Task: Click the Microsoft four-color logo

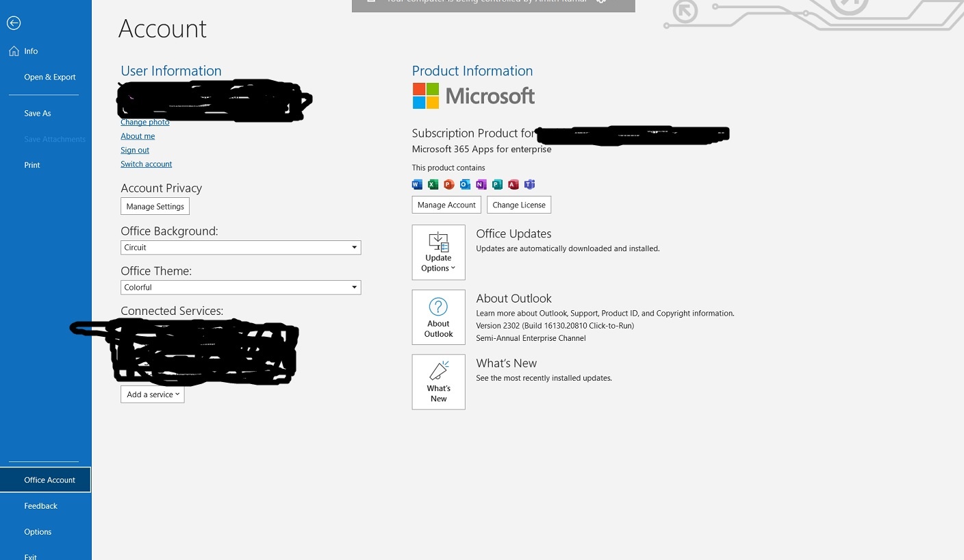Action: 425,96
